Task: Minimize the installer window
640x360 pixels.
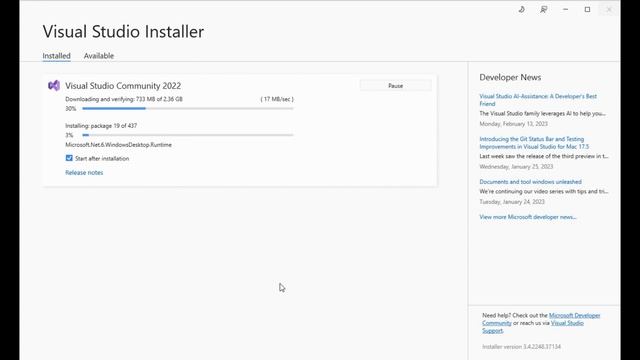Action: point(565,9)
